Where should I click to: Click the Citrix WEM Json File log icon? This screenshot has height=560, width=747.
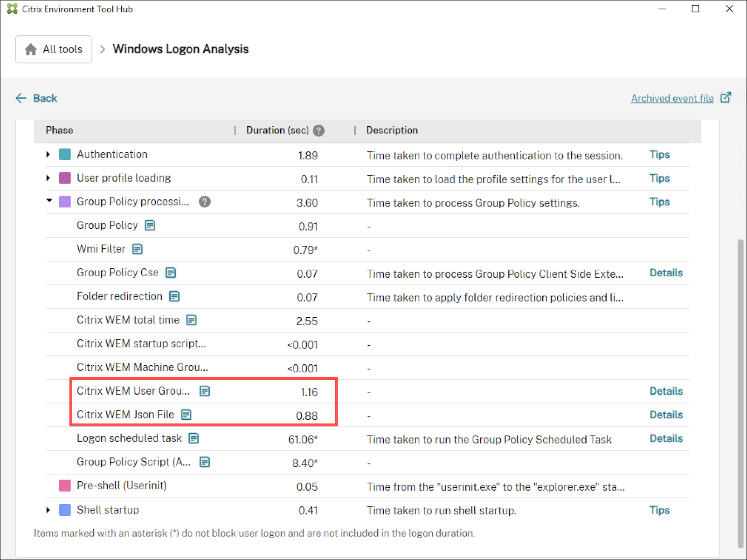[186, 415]
